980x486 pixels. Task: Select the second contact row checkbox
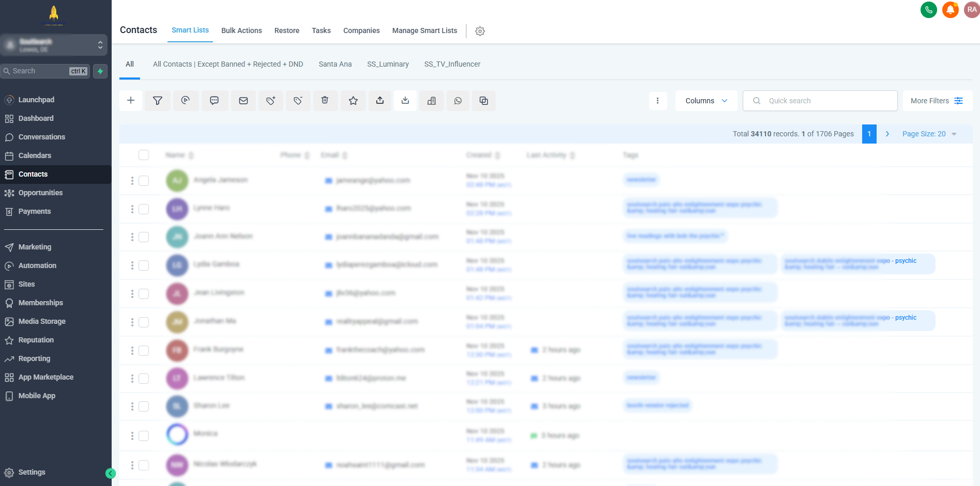[144, 209]
